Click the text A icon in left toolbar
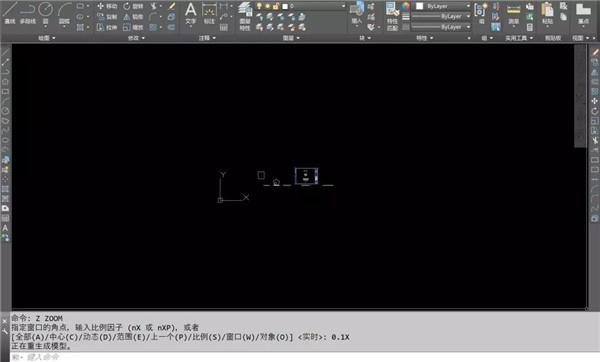The height and width of the screenshot is (362, 600). 5,228
